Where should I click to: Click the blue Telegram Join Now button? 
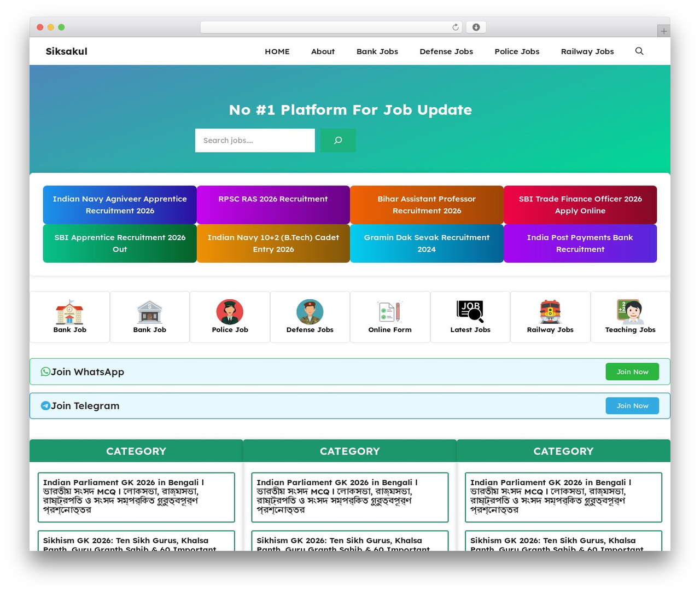pyautogui.click(x=632, y=405)
